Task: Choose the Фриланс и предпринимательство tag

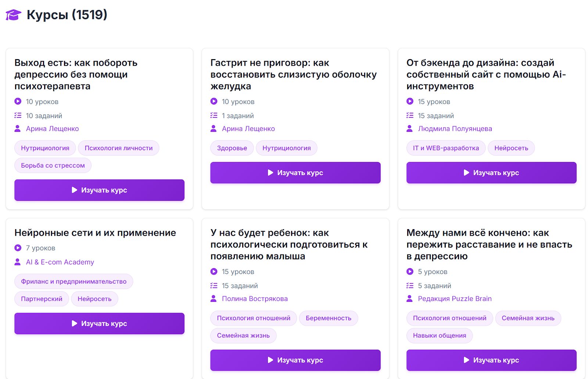Action: (73, 282)
